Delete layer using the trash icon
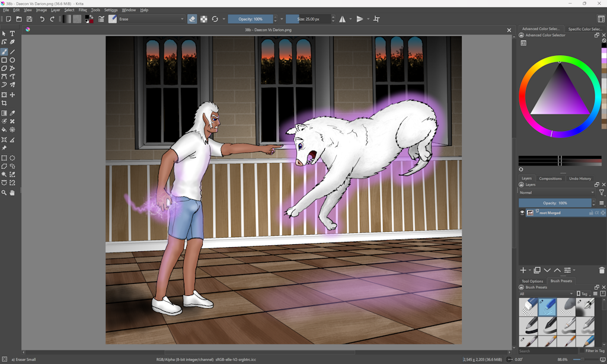 [602, 270]
